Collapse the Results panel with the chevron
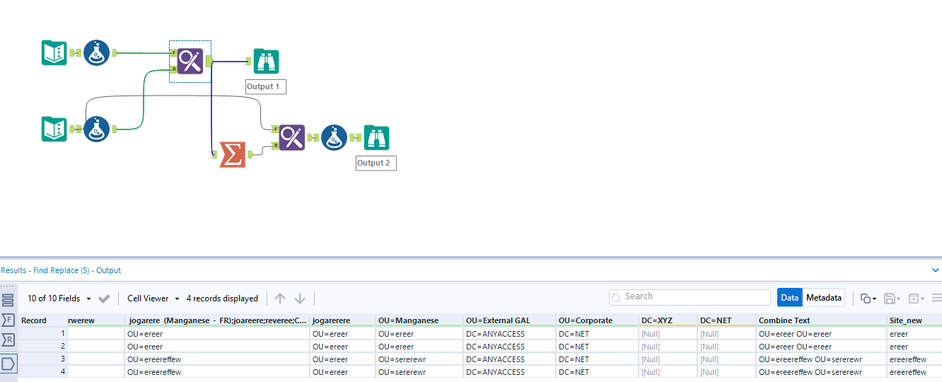The width and height of the screenshot is (942, 382). tap(934, 270)
